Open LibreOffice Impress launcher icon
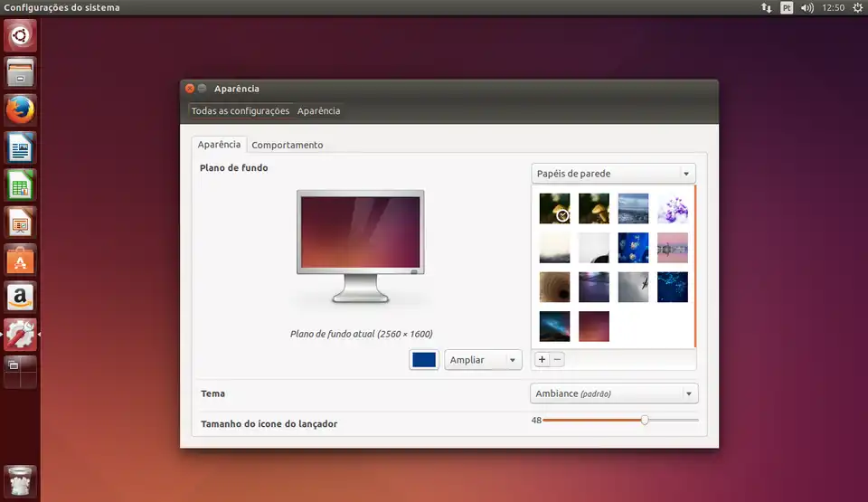The height and width of the screenshot is (502, 868). 20,223
